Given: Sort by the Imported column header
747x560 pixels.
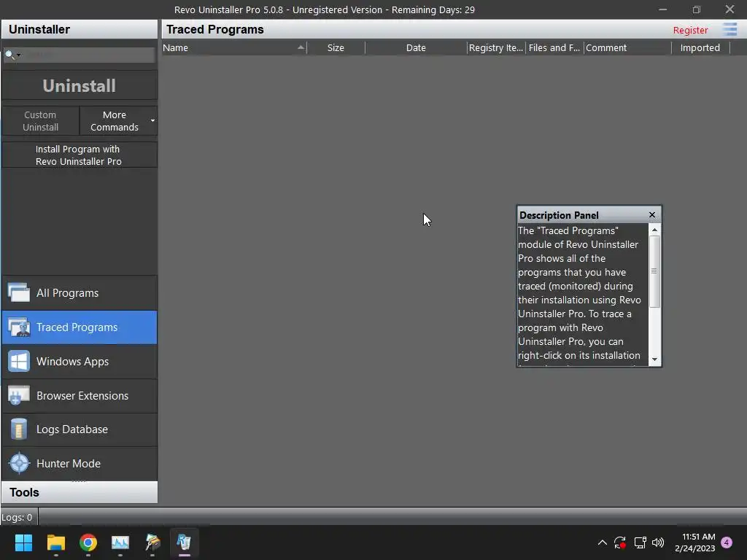Looking at the screenshot, I should [700, 47].
